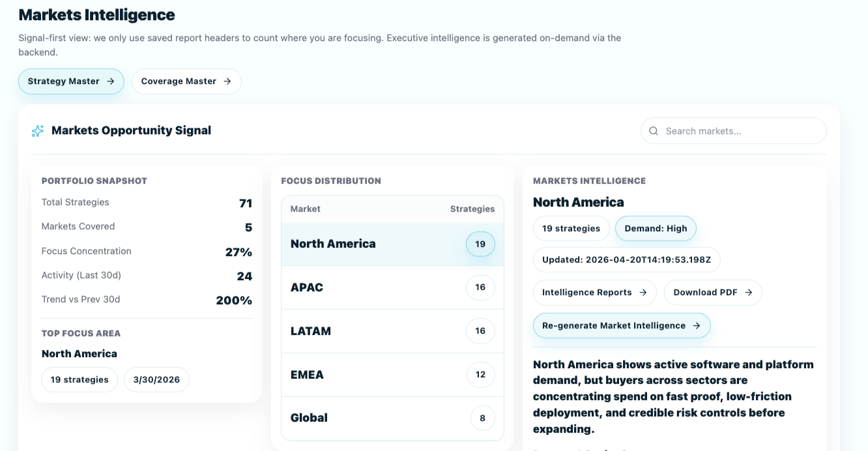Click the Updated timestamp chip
Image resolution: width=868 pixels, height=451 pixels.
pyautogui.click(x=626, y=259)
